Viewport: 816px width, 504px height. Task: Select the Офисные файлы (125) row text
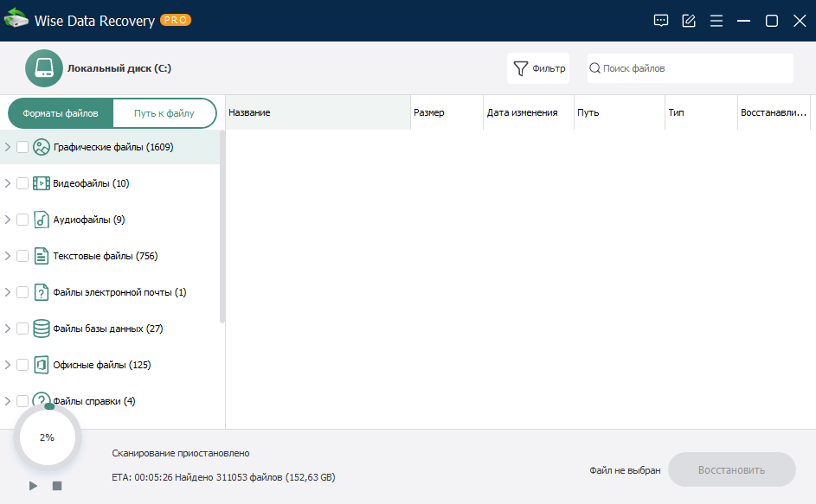(102, 365)
